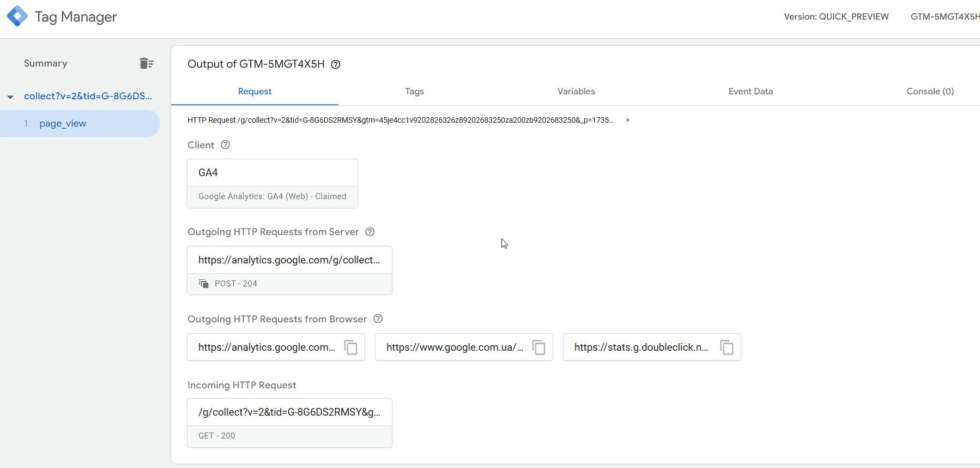The width and height of the screenshot is (980, 468).
Task: Select the page_view event in the sidebar
Action: [x=63, y=123]
